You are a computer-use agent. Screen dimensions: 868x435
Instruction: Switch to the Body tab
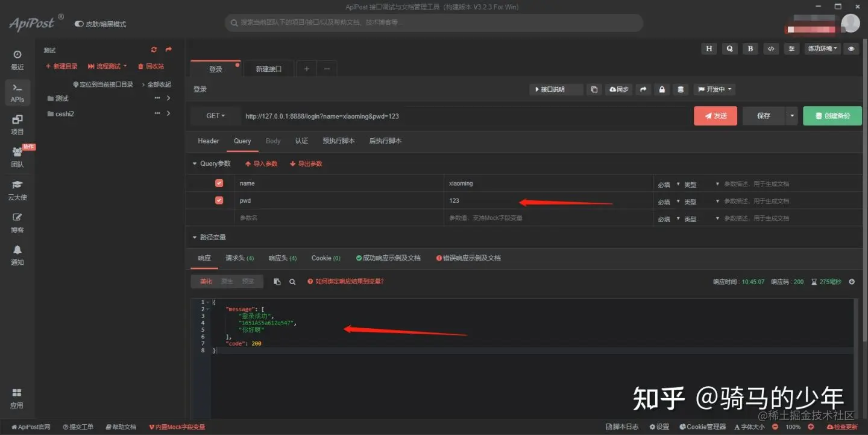273,141
